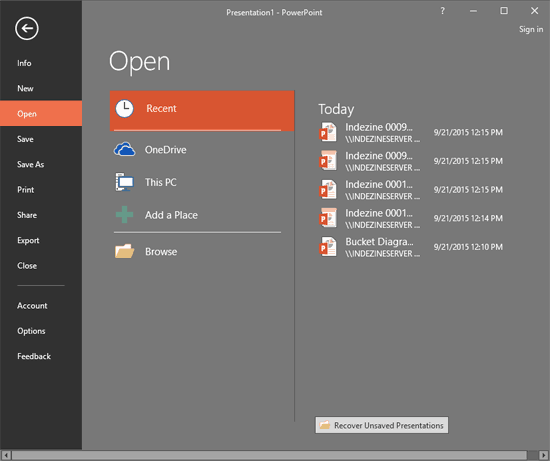Click the PowerPoint icon of Bucket Diagra... file

point(328,247)
